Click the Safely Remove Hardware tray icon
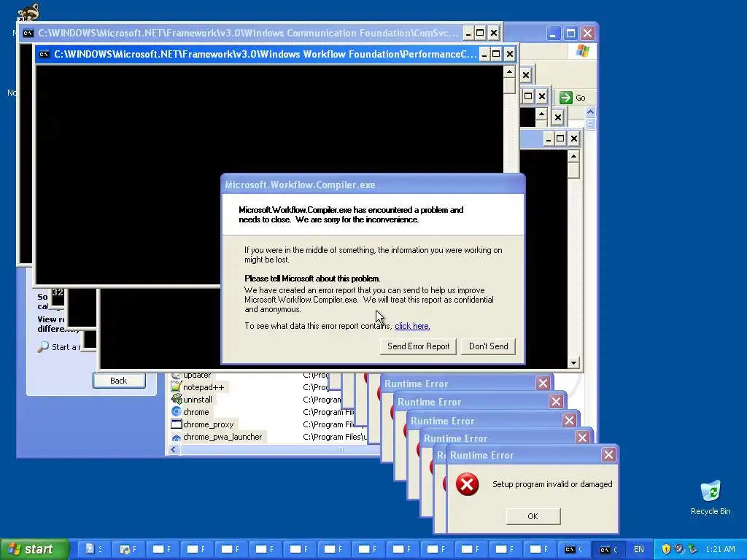This screenshot has width=747, height=560. point(692,549)
